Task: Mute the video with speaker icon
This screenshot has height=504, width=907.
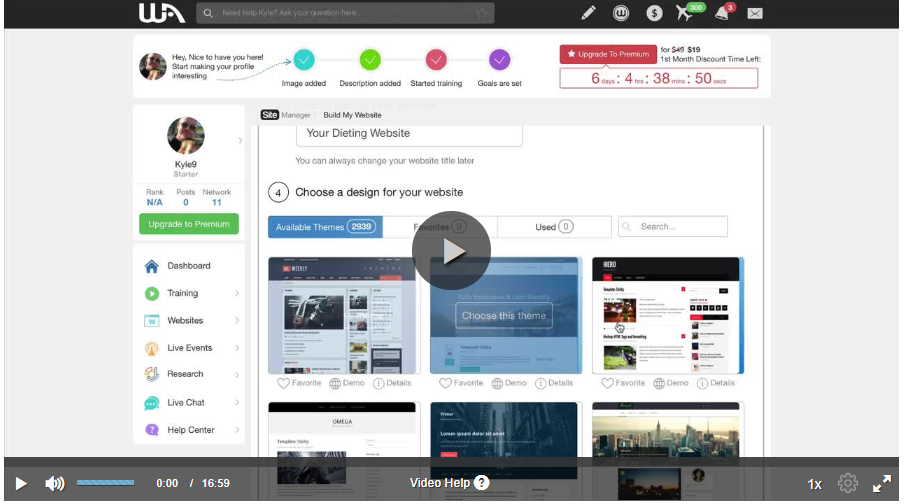Action: click(55, 483)
